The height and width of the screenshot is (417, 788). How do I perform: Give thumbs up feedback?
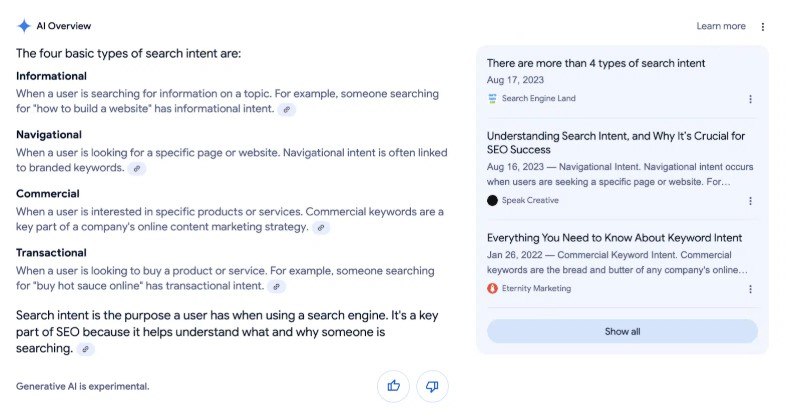tap(393, 386)
